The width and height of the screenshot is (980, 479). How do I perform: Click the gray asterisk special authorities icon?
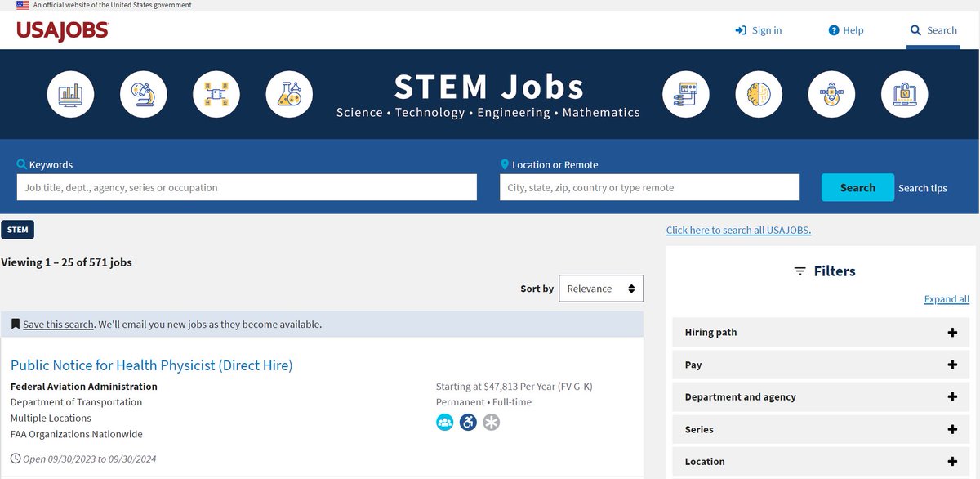click(x=491, y=423)
